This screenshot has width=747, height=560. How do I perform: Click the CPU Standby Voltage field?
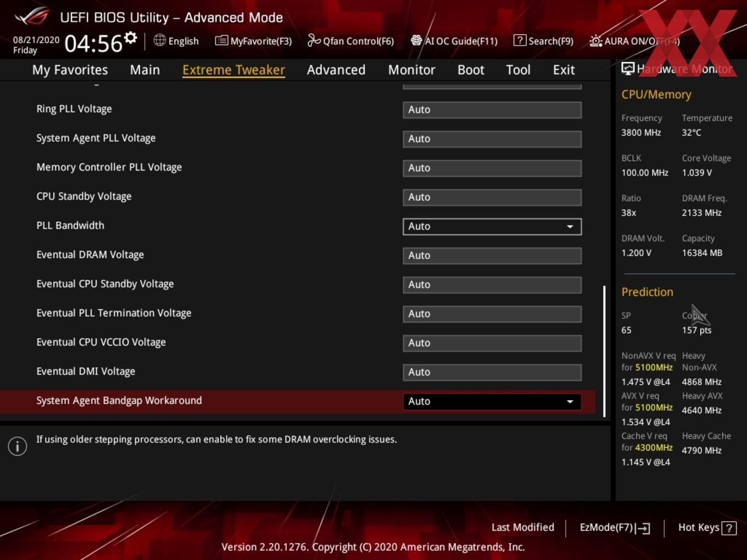(x=492, y=197)
